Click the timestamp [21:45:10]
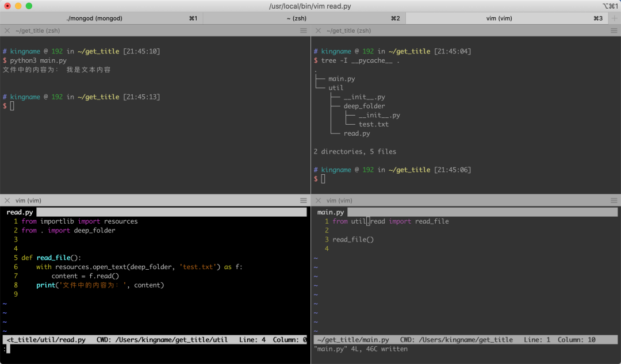This screenshot has width=621, height=364. 141,52
